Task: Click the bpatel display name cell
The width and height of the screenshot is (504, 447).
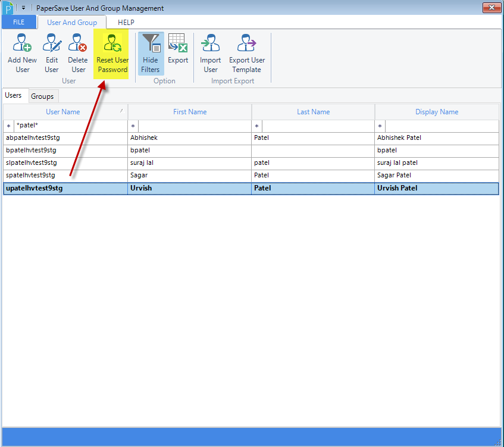Action: pyautogui.click(x=437, y=151)
